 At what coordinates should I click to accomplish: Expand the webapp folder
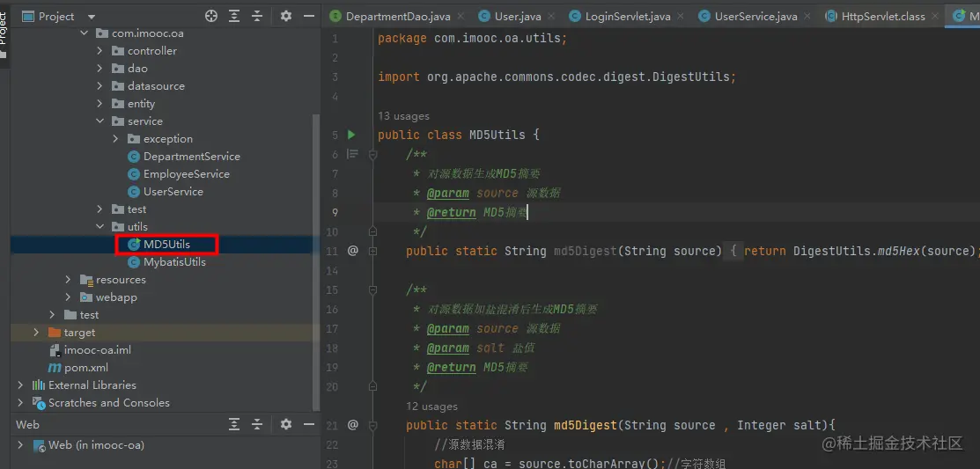69,297
